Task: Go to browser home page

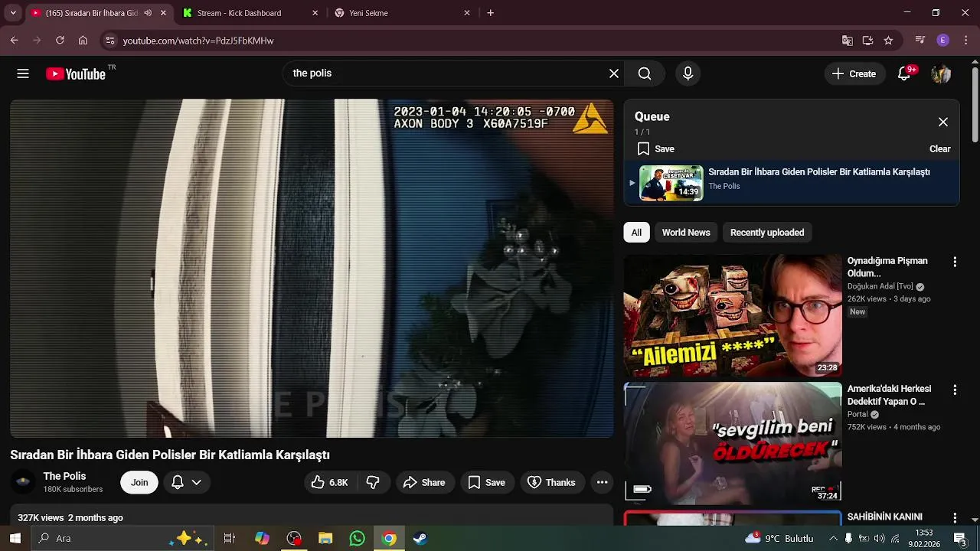Action: coord(83,41)
